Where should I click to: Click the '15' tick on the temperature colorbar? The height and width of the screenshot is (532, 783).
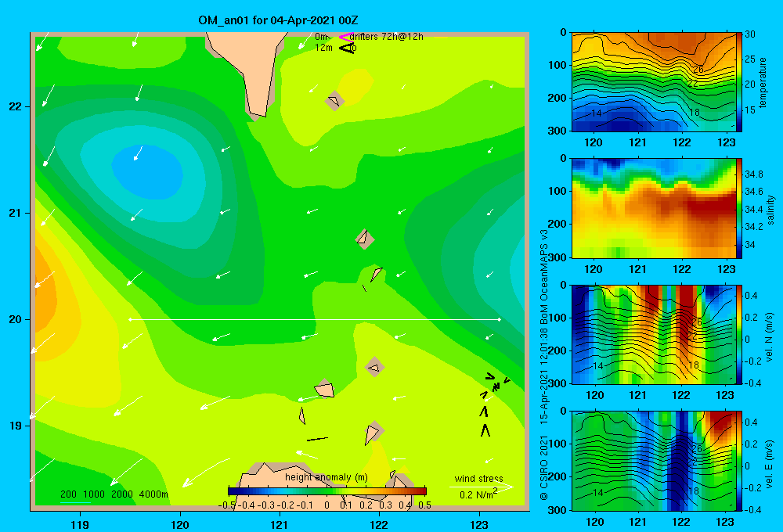(x=750, y=110)
